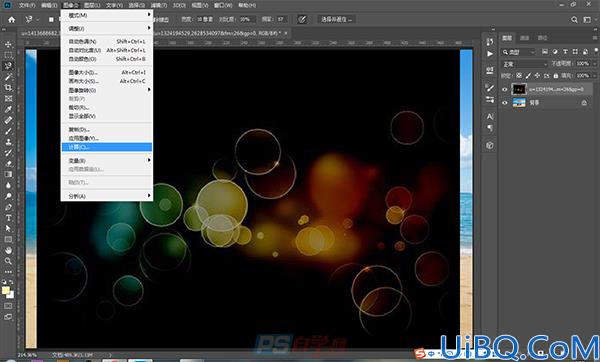Hide the top bokeh layer's eye
The height and width of the screenshot is (362, 600).
click(x=505, y=90)
